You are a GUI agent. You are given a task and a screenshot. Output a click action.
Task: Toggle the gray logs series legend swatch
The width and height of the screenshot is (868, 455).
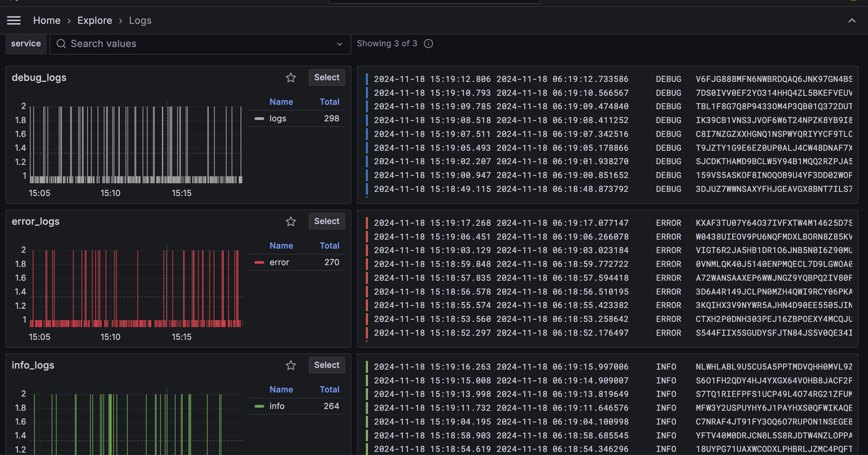click(x=259, y=119)
